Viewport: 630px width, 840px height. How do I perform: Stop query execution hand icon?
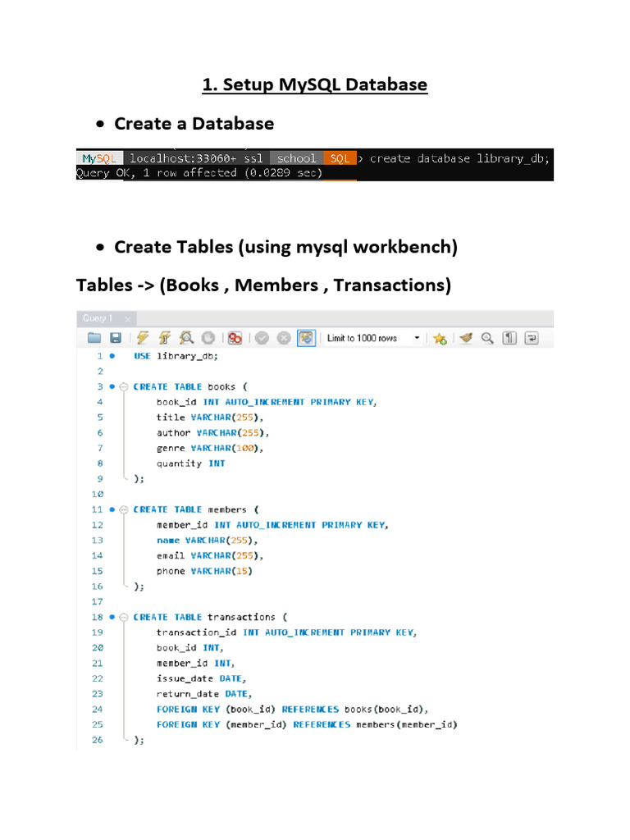point(208,337)
